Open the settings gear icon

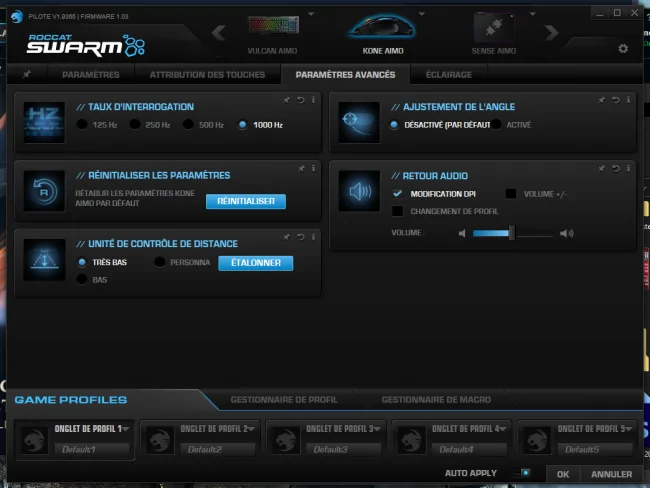623,49
